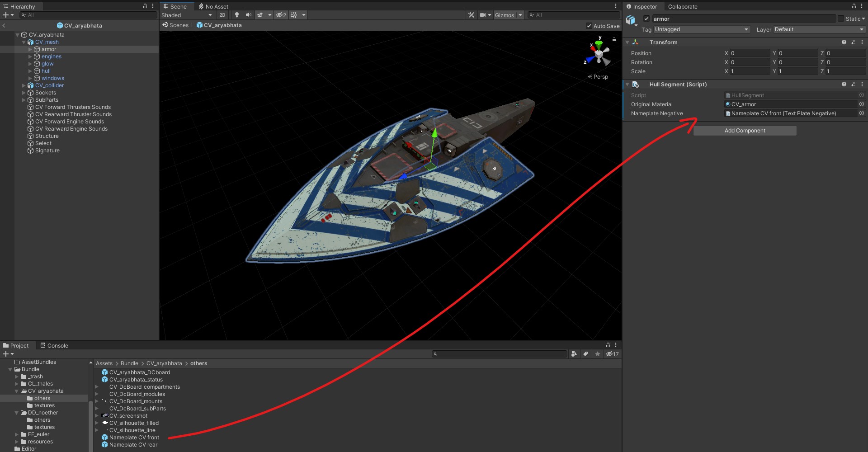This screenshot has height=452, width=868.
Task: Switch scene view to 2D mode
Action: 222,15
